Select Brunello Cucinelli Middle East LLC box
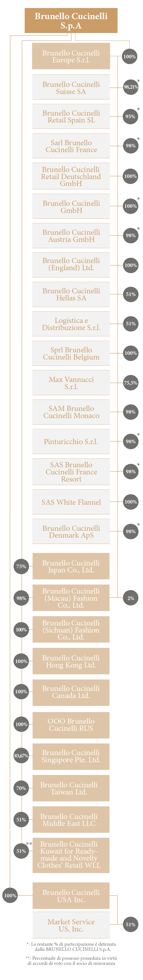 click(71, 819)
